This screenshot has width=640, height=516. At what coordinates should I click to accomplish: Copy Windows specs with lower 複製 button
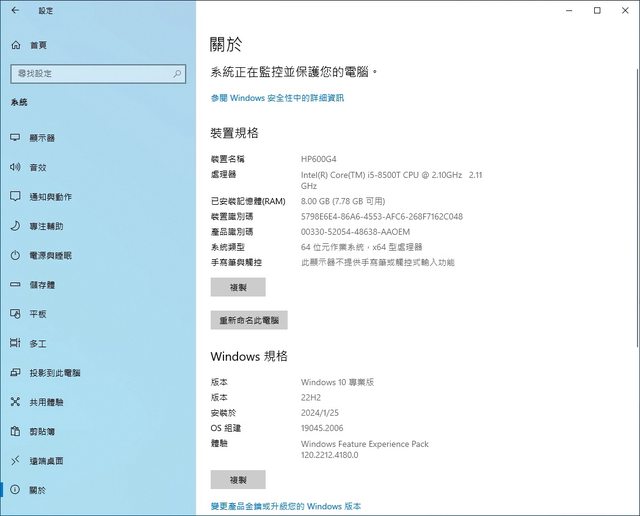click(x=238, y=480)
